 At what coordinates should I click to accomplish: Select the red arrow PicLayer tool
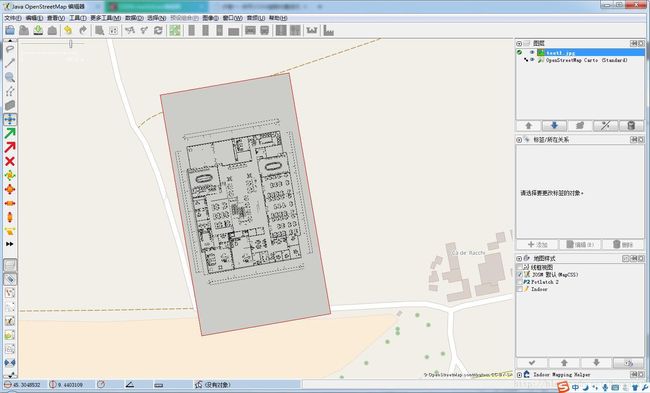[10, 147]
